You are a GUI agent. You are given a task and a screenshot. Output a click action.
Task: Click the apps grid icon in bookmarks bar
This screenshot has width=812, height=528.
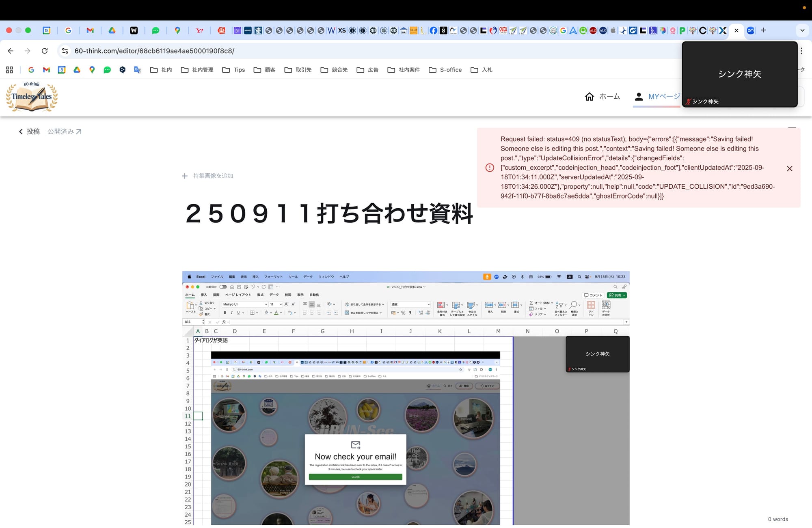9,70
